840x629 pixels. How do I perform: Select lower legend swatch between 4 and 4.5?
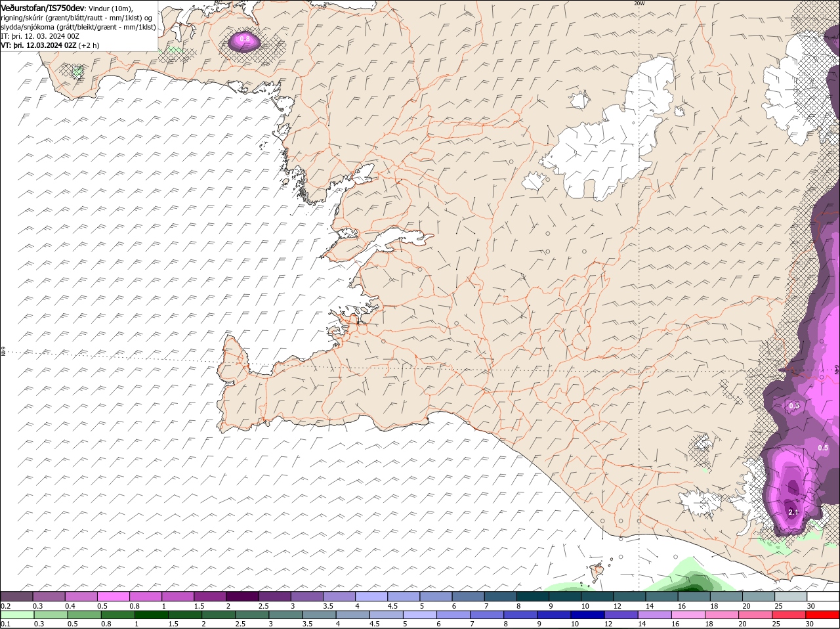[353, 615]
